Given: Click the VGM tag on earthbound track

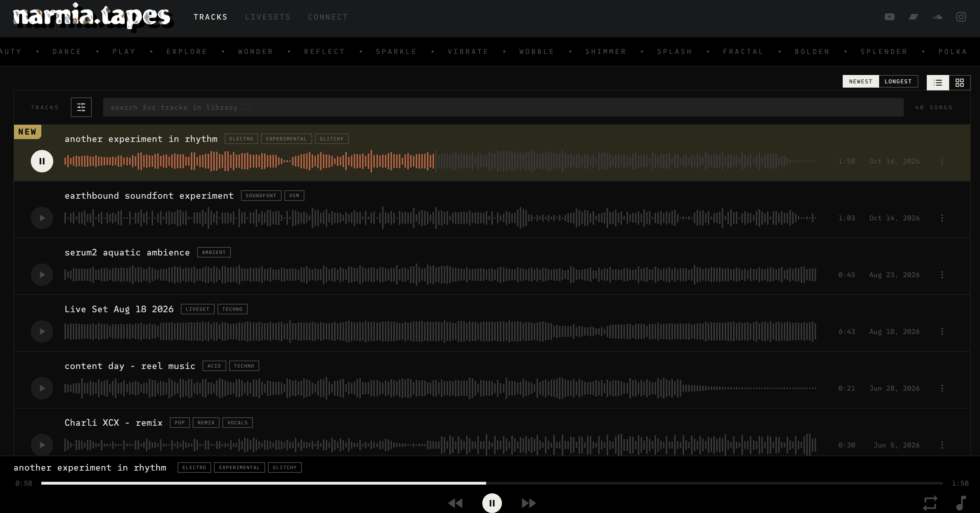Looking at the screenshot, I should (x=294, y=195).
